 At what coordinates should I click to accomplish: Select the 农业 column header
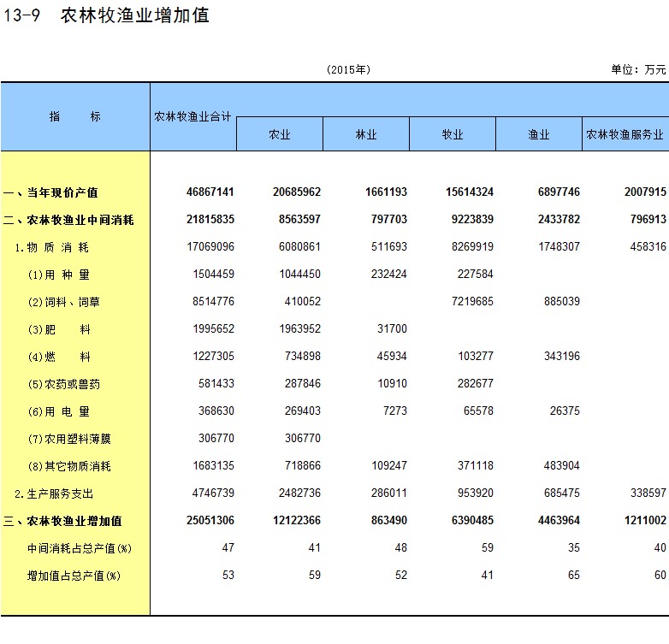point(280,134)
